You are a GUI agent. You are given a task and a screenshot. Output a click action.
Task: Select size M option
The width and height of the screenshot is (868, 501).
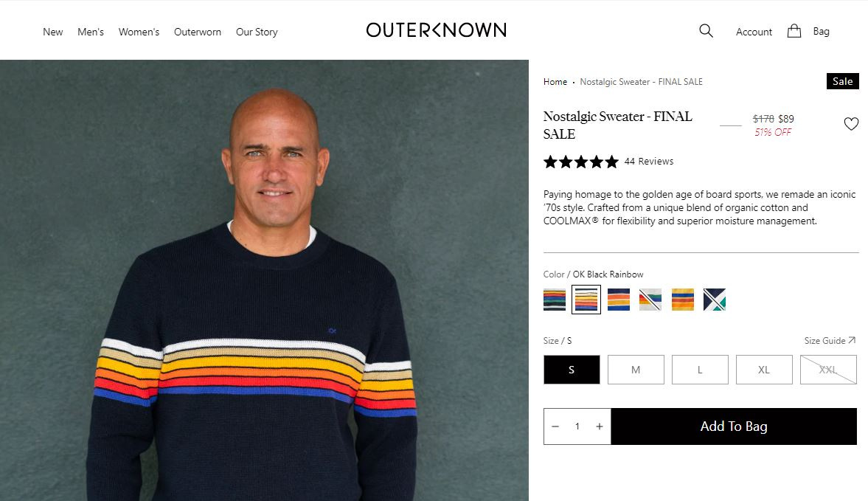[636, 370]
